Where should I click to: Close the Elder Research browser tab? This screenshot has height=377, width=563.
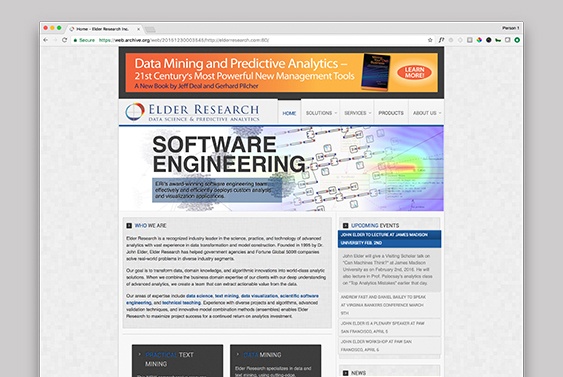pyautogui.click(x=139, y=29)
